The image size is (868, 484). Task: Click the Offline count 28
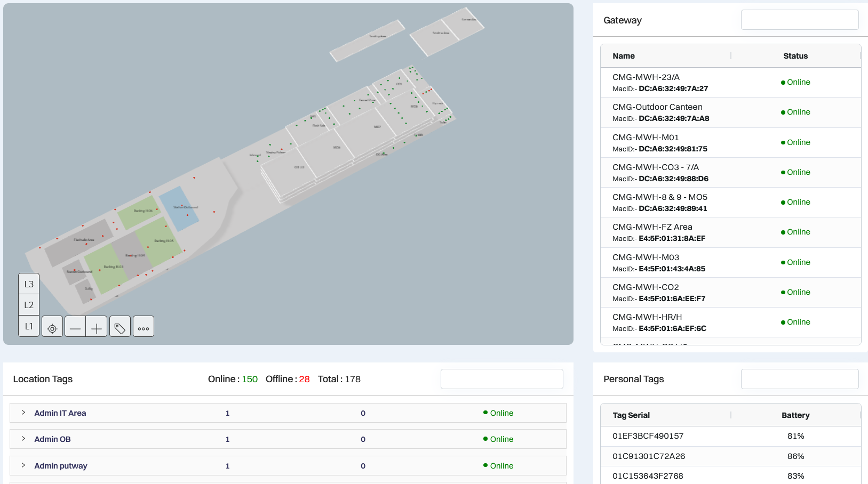[304, 379]
